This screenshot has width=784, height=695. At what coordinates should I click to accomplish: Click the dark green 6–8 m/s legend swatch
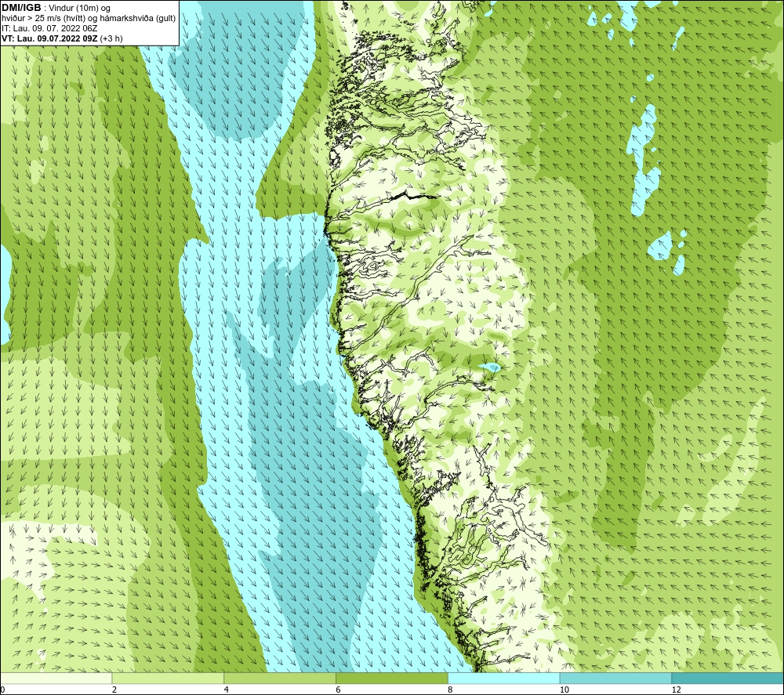[x=392, y=678]
